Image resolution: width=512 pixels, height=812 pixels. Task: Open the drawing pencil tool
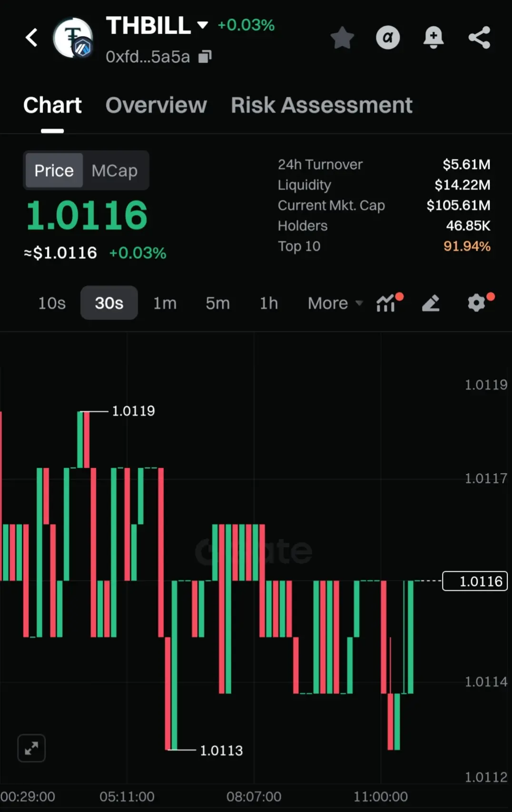[x=431, y=303]
